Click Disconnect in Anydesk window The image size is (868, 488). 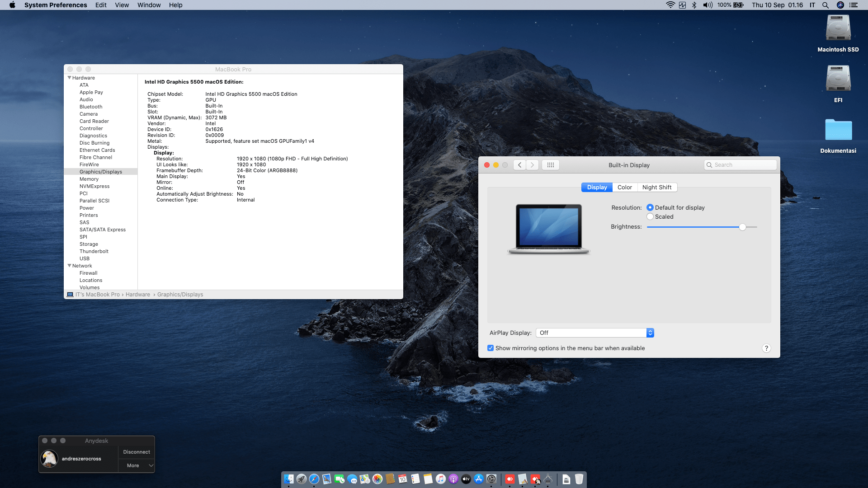[137, 452]
